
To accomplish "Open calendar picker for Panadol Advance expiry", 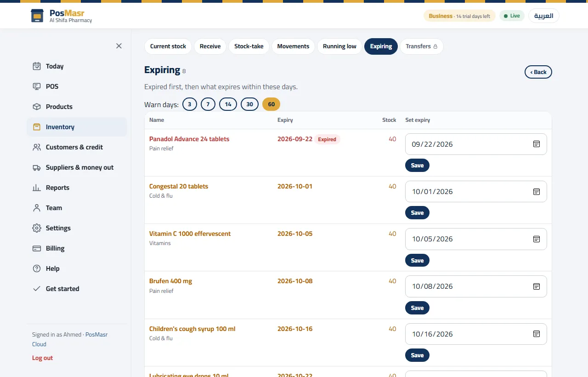I will click(536, 144).
